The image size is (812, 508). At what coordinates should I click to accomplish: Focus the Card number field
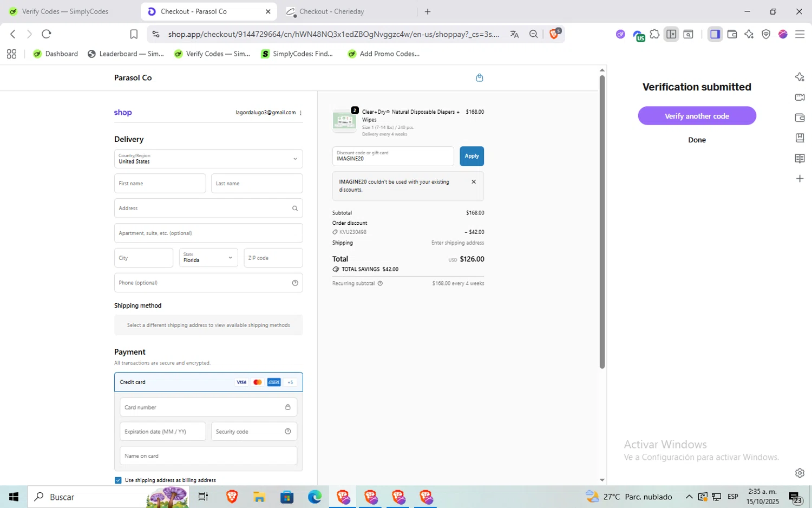pyautogui.click(x=208, y=407)
